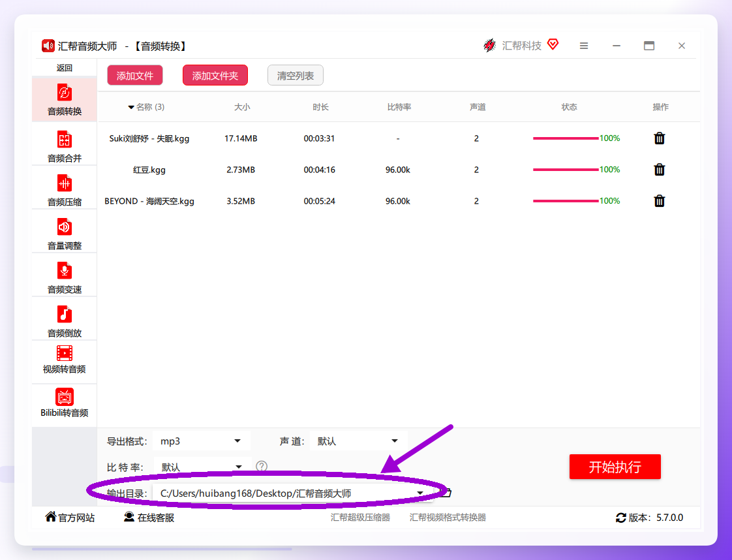Select the file name BEYOND - 海阔天空.kgg
Screen dimensions: 732x560
(x=149, y=201)
